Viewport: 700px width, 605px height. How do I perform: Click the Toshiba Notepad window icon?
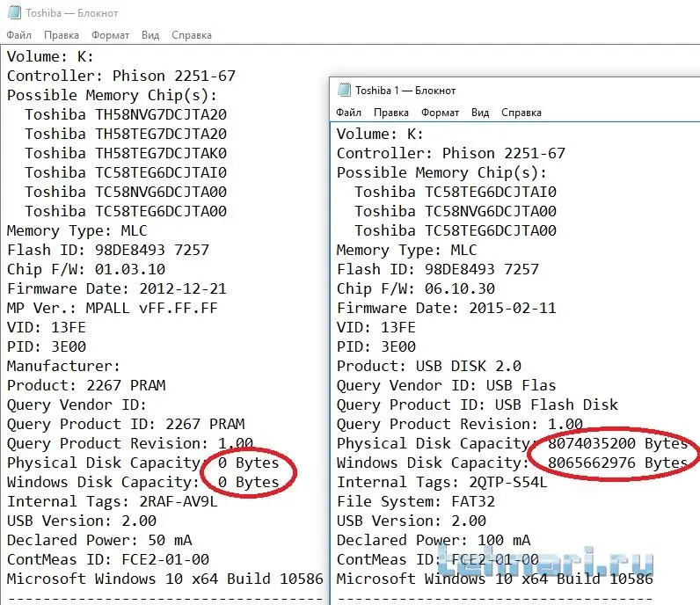(14, 12)
